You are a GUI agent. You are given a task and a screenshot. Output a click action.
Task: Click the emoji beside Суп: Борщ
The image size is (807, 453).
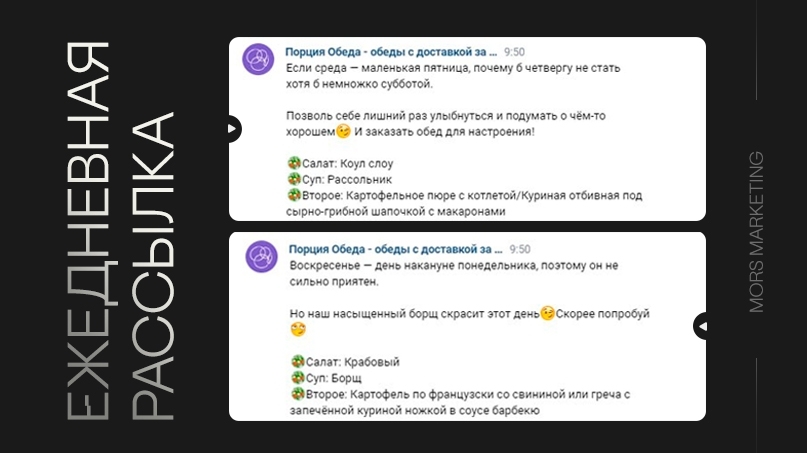tap(297, 377)
